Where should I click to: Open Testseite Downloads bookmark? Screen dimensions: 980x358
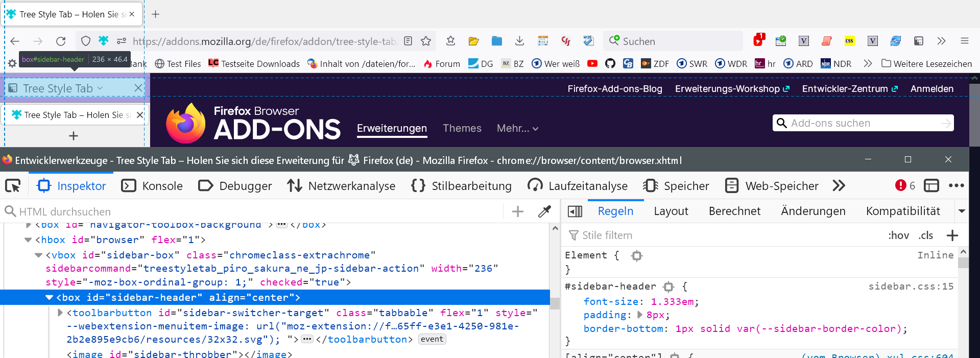tap(254, 63)
